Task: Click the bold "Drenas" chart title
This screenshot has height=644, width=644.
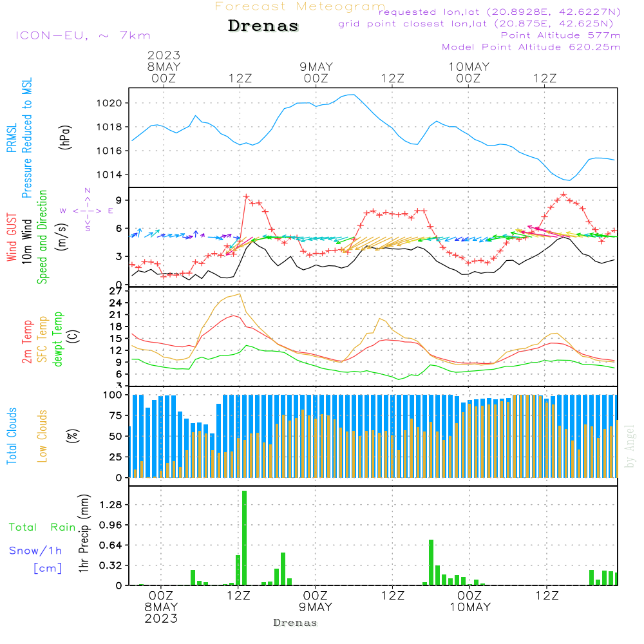Action: (x=263, y=26)
